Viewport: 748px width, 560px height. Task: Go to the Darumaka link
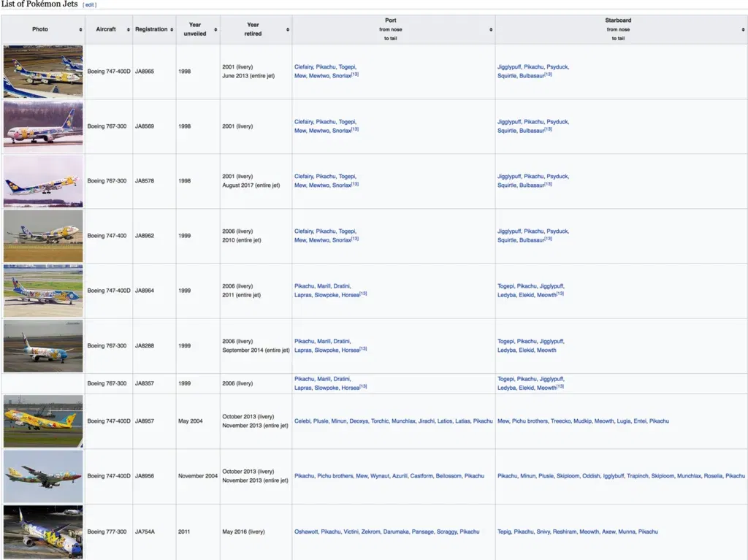point(396,532)
